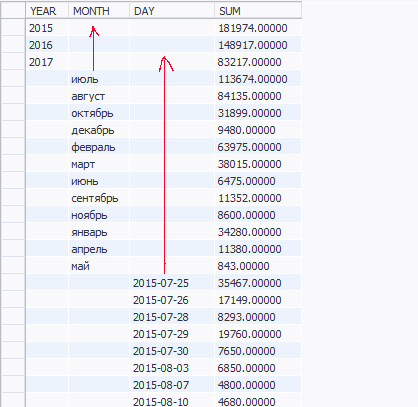The image size is (418, 407).
Task: Click the row selector beside 2015
Action: point(13,28)
